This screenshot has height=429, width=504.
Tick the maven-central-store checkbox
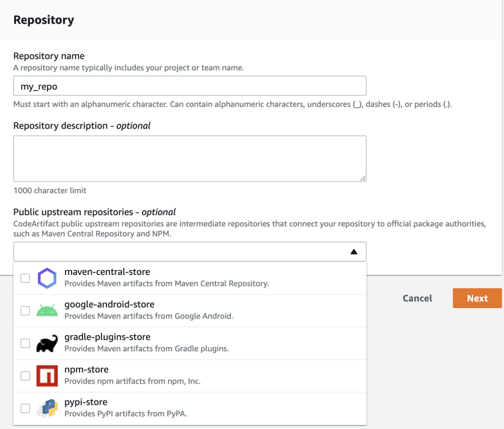tap(25, 278)
